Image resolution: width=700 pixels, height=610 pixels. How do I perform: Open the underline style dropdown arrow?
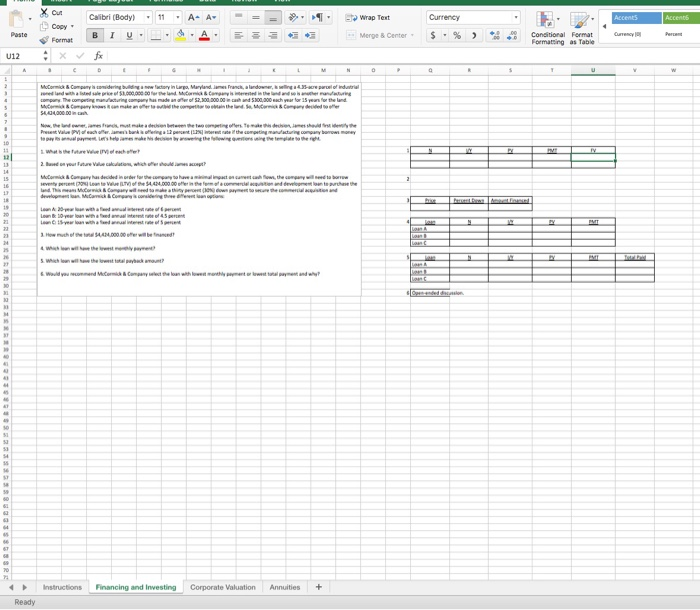tap(141, 35)
